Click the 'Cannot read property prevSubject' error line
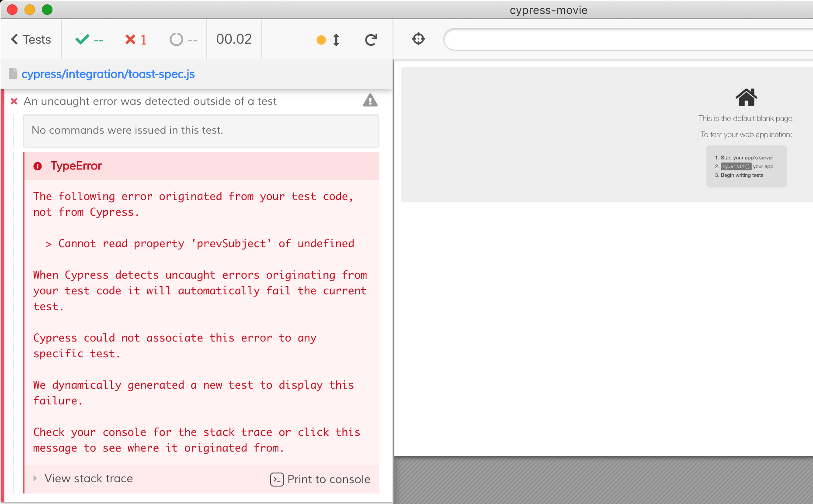Screen dimensions: 813x504 coord(200,243)
